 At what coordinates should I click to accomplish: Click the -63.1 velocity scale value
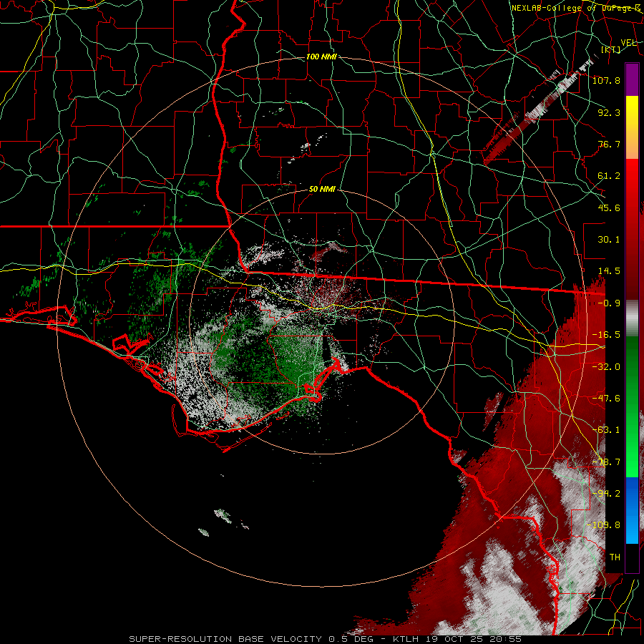click(x=606, y=430)
